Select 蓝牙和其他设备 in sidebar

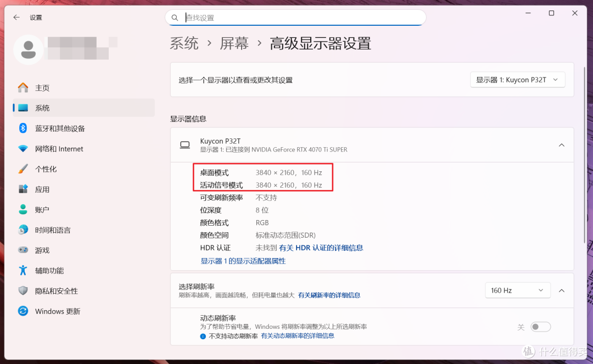(83, 128)
